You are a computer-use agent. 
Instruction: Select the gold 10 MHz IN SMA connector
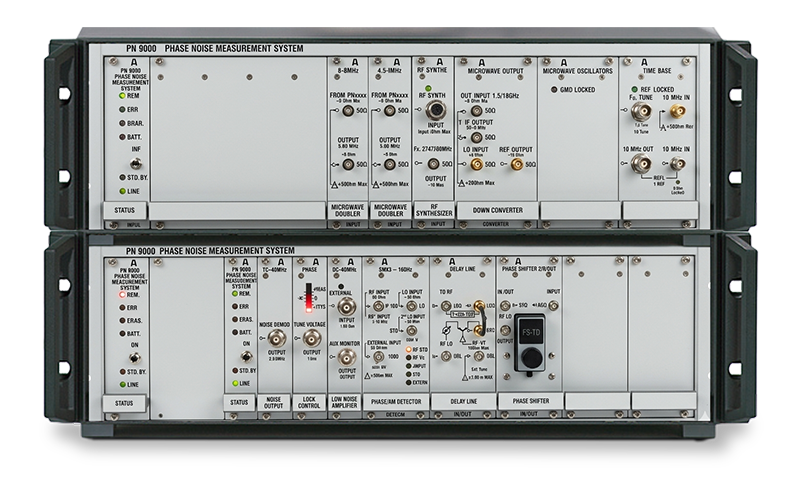point(678,110)
